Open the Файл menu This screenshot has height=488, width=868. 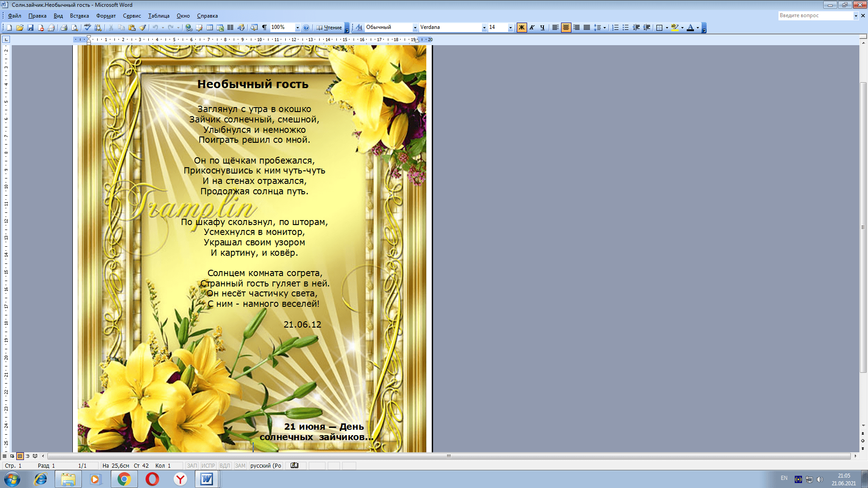tap(14, 16)
